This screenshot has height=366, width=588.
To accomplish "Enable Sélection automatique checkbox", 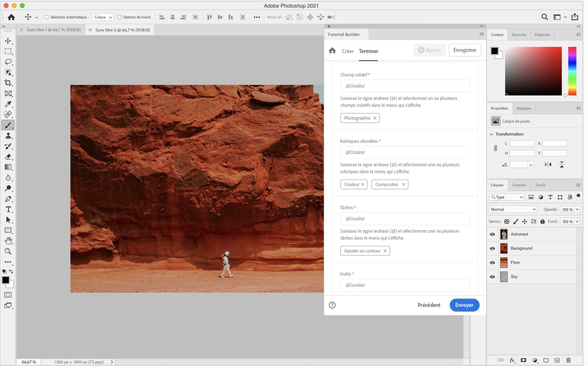I will [x=47, y=17].
